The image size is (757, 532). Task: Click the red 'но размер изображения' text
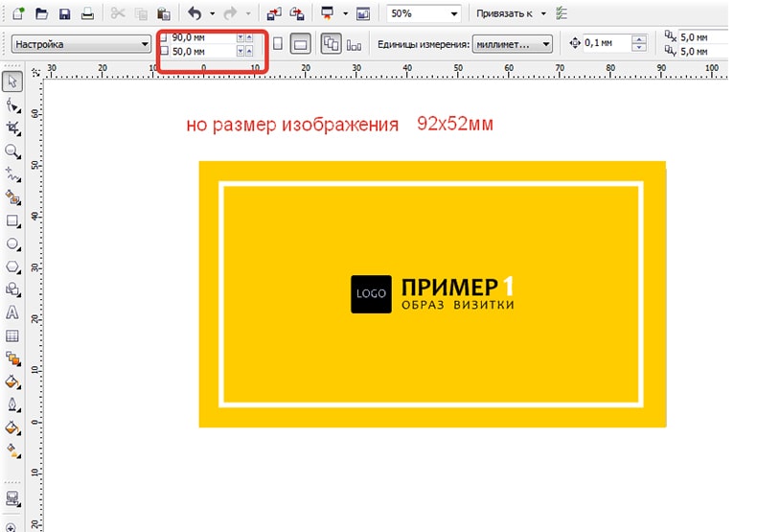tap(292, 125)
